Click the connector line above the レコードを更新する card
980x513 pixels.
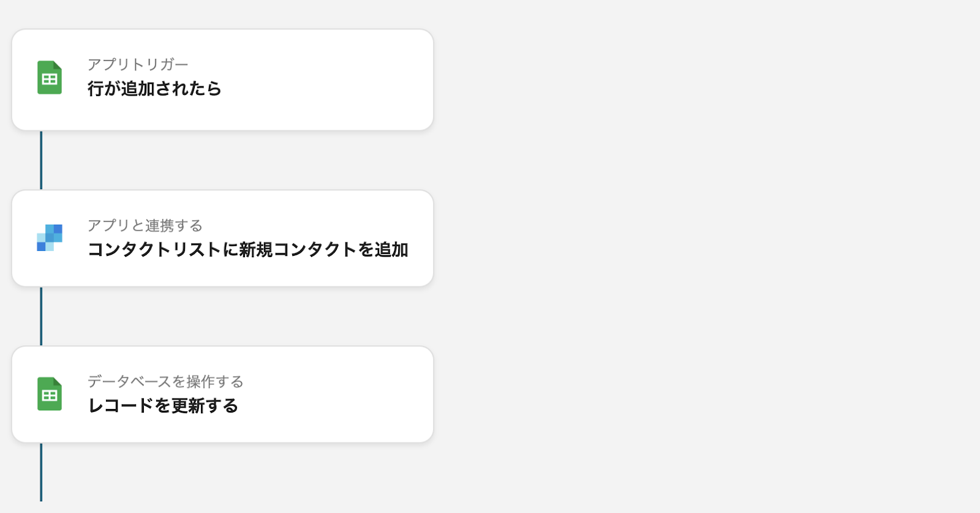(41, 316)
